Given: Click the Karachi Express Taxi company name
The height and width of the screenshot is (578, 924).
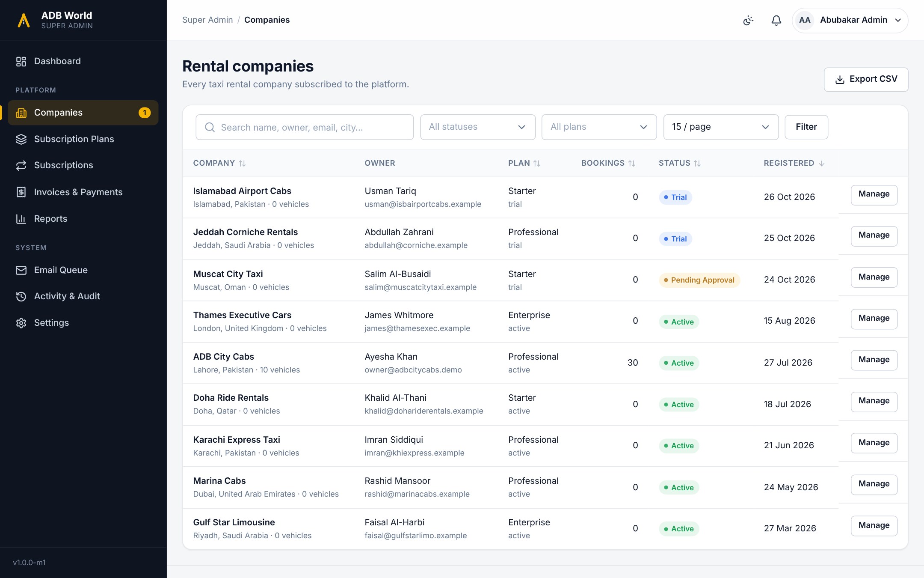Looking at the screenshot, I should [x=237, y=440].
